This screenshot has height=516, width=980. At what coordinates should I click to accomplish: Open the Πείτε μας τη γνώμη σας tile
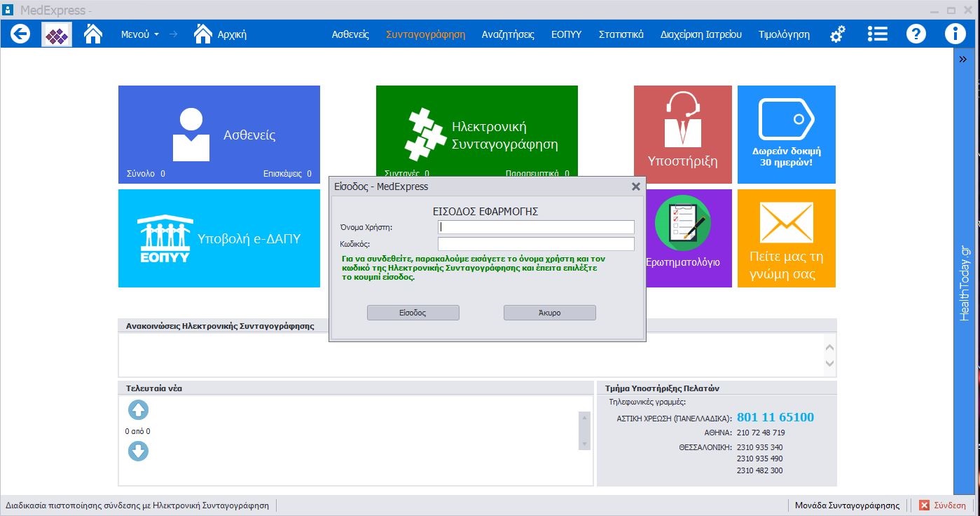(787, 238)
